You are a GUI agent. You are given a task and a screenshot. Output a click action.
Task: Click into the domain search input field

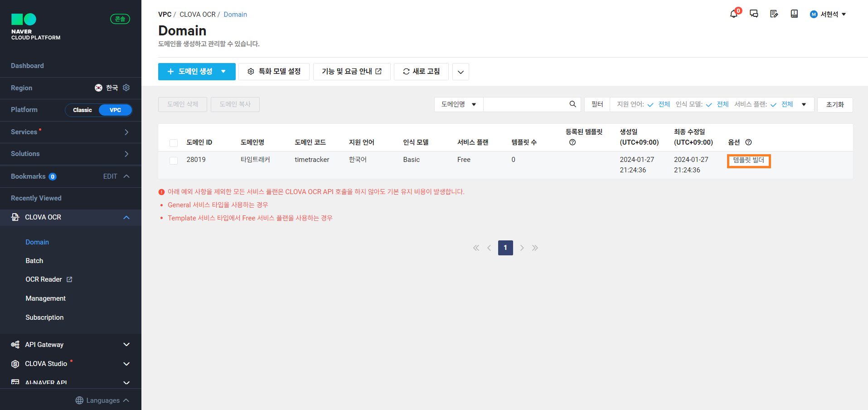pos(526,104)
